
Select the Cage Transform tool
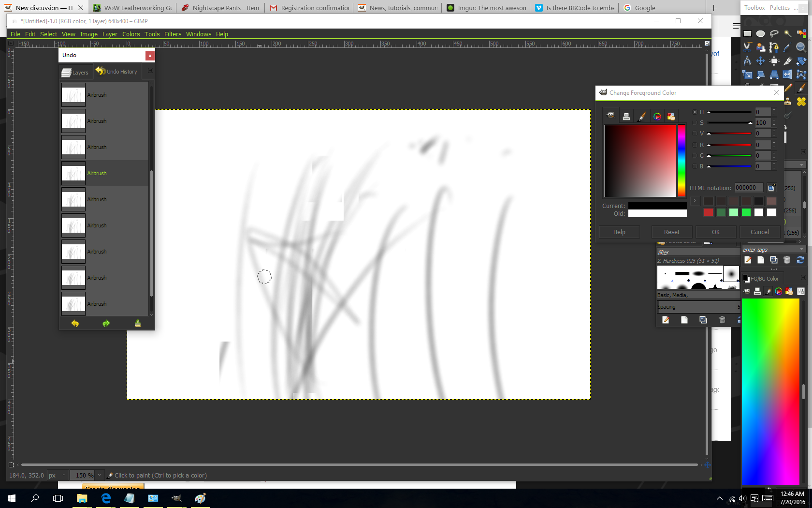click(801, 74)
